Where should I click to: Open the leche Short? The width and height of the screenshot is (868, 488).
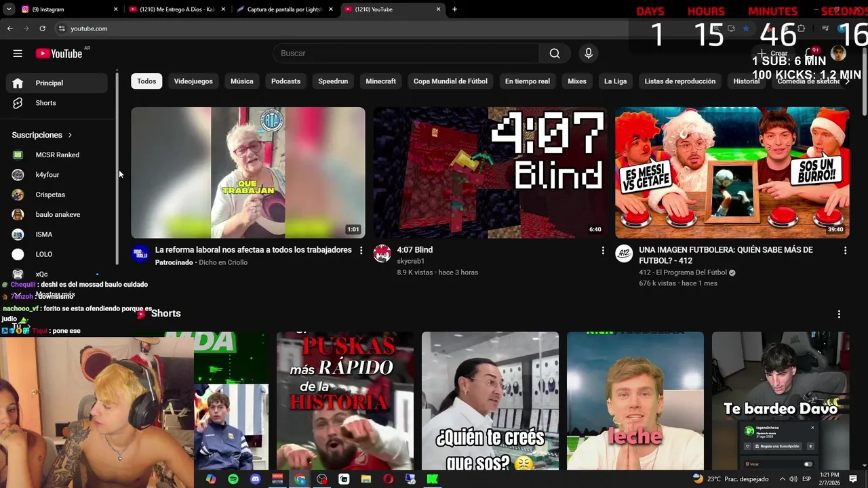tap(635, 401)
